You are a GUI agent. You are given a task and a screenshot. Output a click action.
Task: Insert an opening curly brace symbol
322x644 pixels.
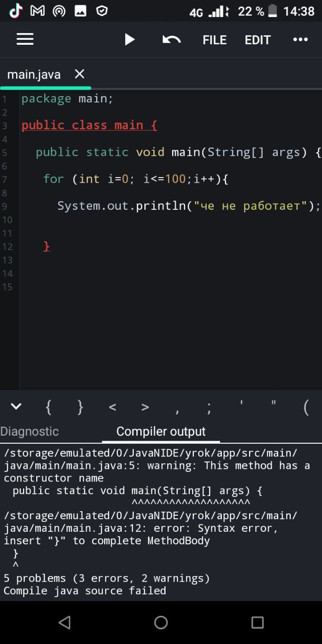pyautogui.click(x=48, y=407)
